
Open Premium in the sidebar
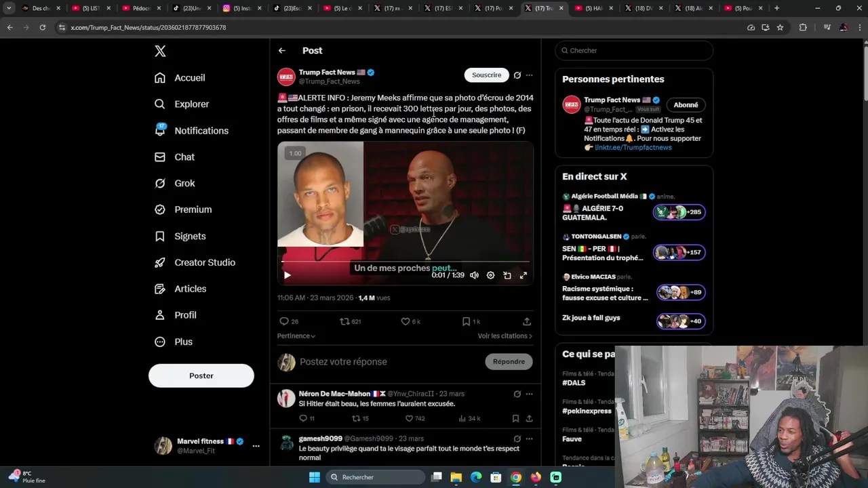[x=183, y=209]
